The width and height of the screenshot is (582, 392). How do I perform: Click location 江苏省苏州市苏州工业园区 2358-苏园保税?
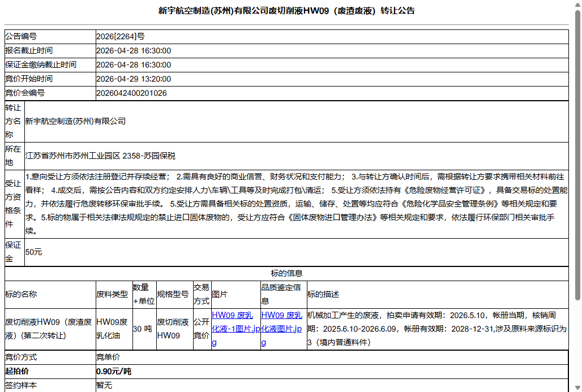coord(100,156)
